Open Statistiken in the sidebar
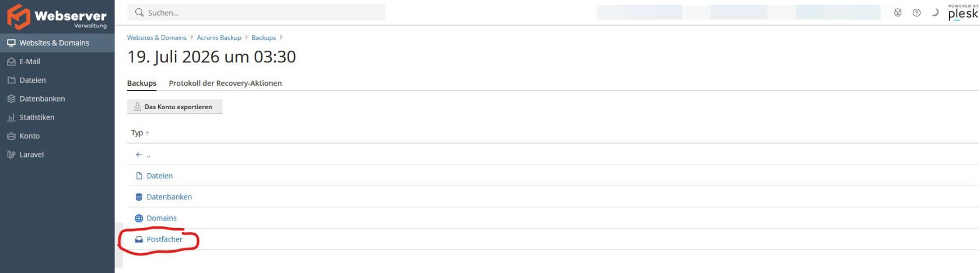Viewport: 980px width, 273px height. coord(57,117)
